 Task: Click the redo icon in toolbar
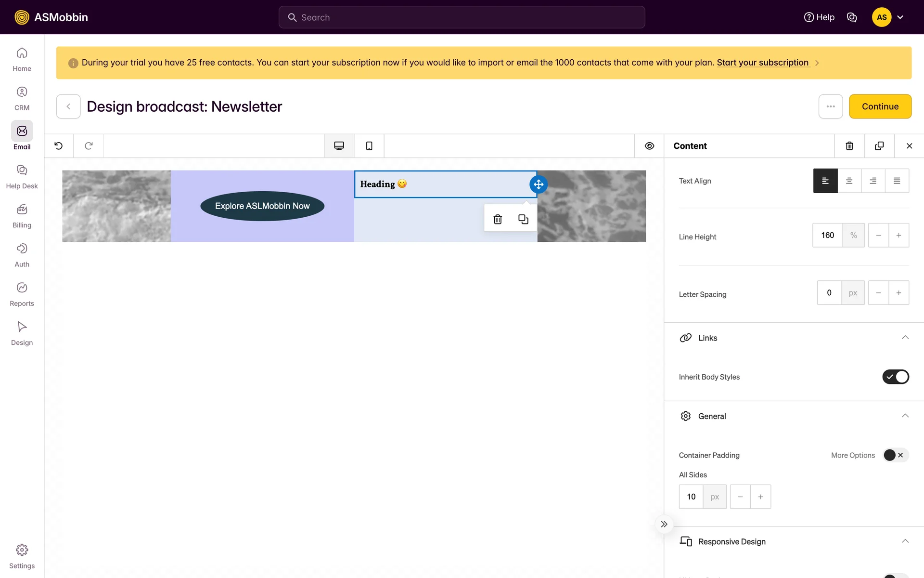pos(89,146)
